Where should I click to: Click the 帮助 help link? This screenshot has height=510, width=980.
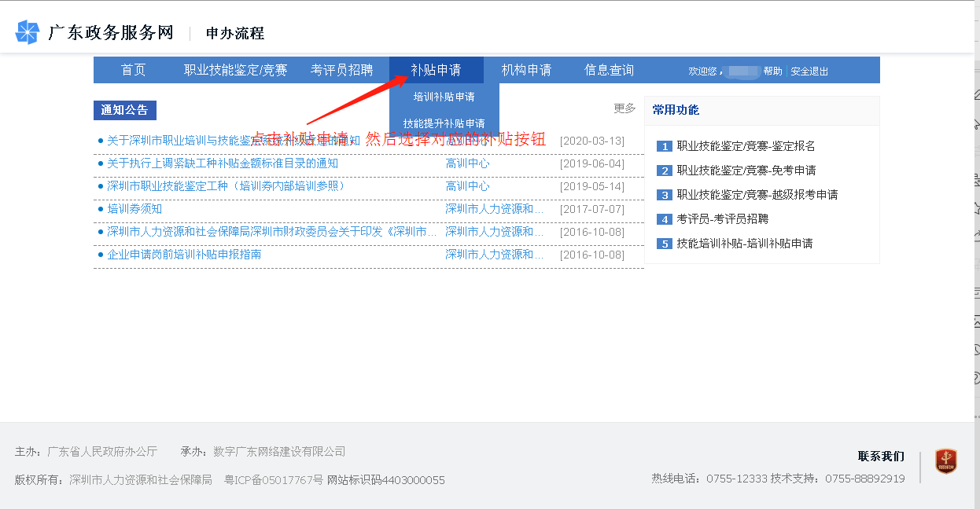pos(772,72)
